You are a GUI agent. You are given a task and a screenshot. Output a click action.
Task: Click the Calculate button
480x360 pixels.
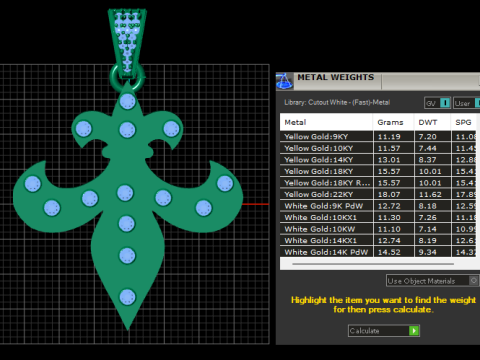pos(384,331)
